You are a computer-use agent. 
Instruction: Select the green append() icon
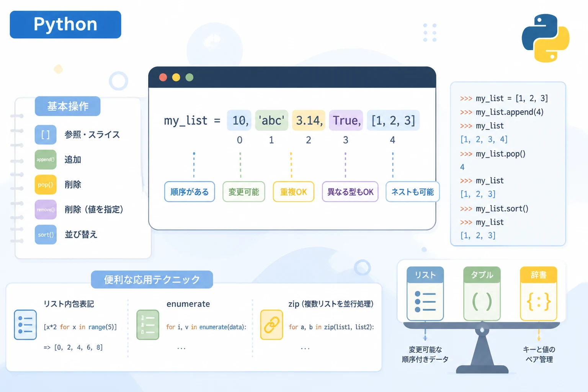point(46,160)
